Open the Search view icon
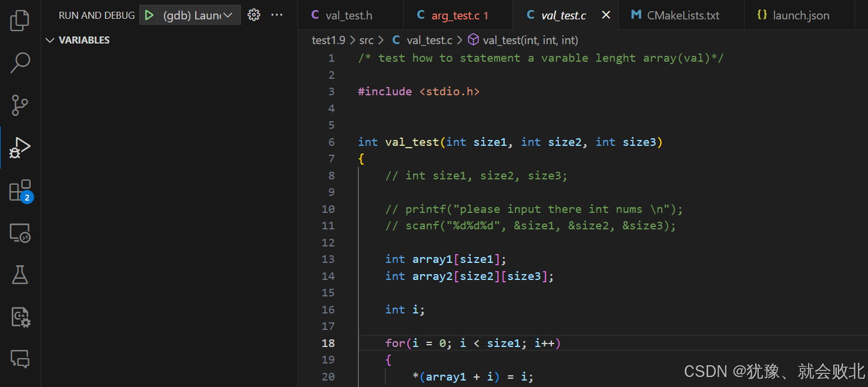The height and width of the screenshot is (387, 868). 20,63
